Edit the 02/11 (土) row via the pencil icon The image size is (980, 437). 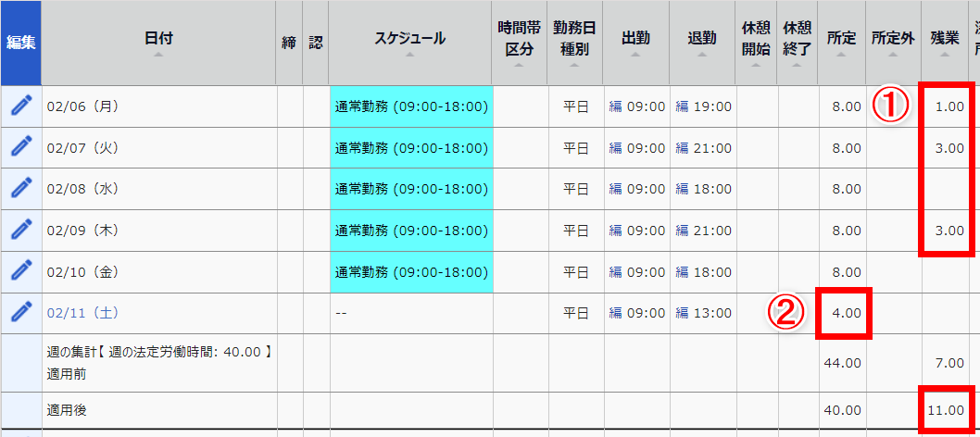20,313
